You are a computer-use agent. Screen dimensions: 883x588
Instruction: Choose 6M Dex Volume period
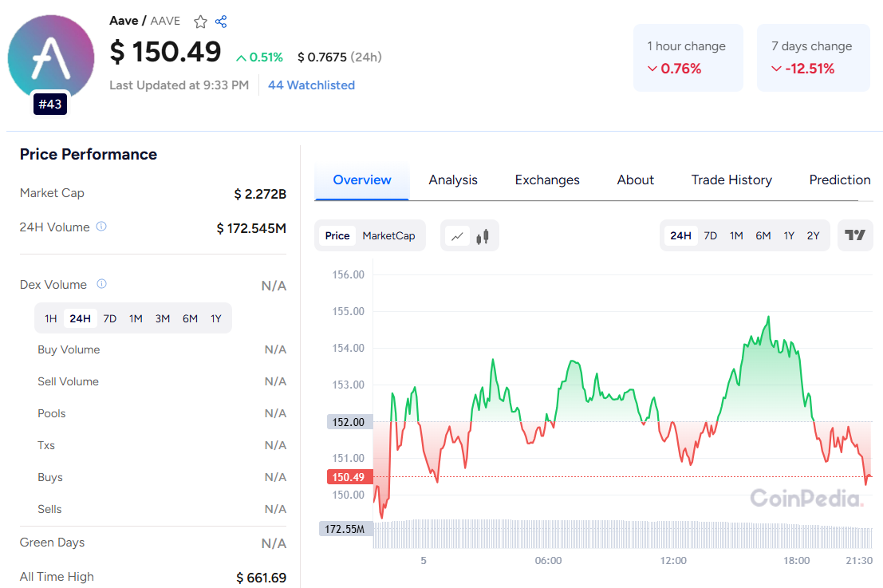(x=191, y=319)
